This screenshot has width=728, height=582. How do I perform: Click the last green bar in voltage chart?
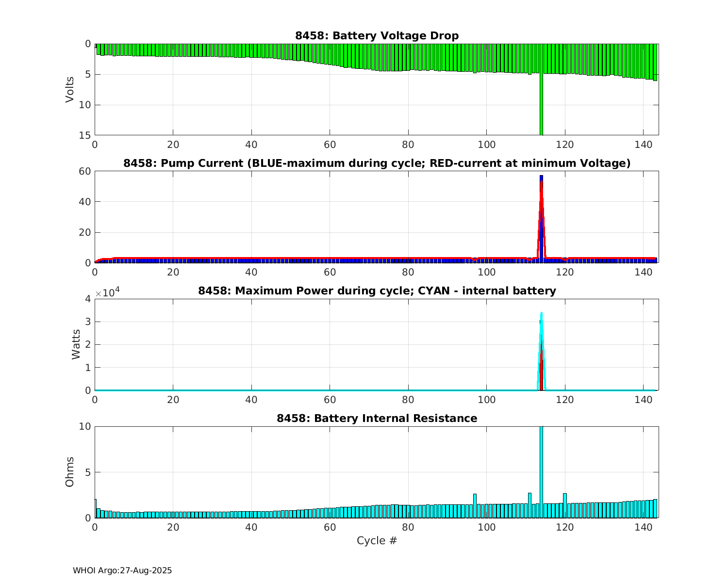pos(655,62)
